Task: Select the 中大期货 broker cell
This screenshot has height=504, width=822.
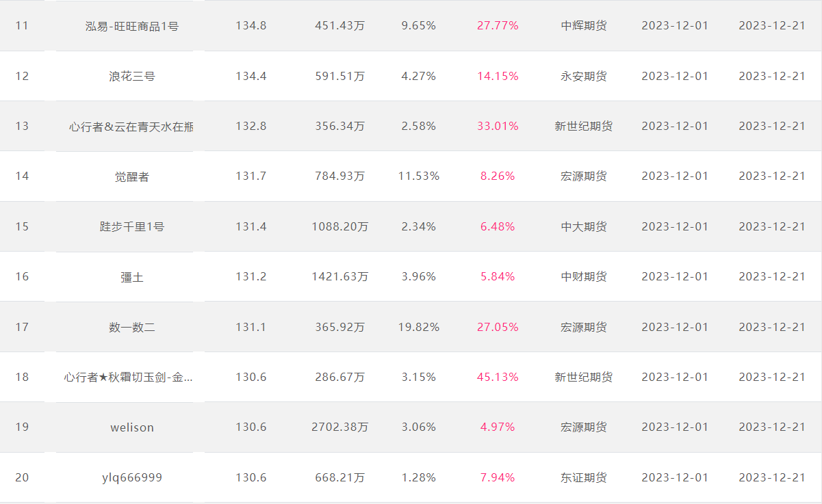Action: 584,226
